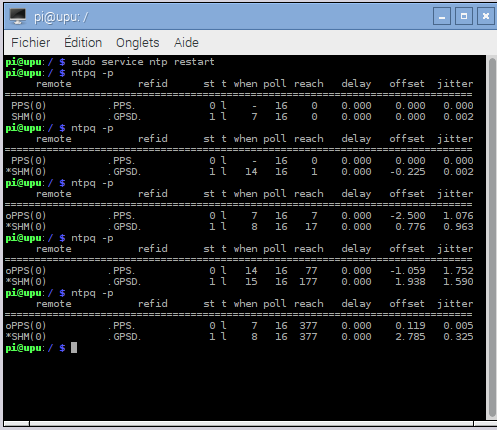
Task: Click the -1.059 offset value
Action: point(407,271)
